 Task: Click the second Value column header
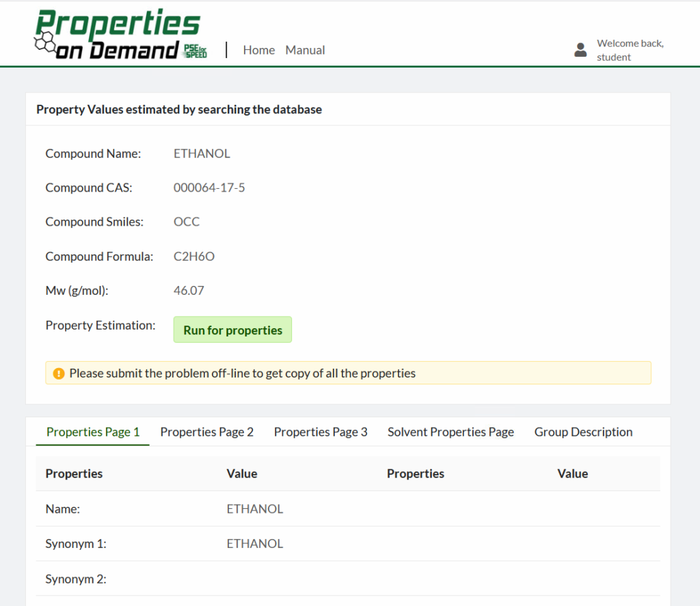coord(573,474)
